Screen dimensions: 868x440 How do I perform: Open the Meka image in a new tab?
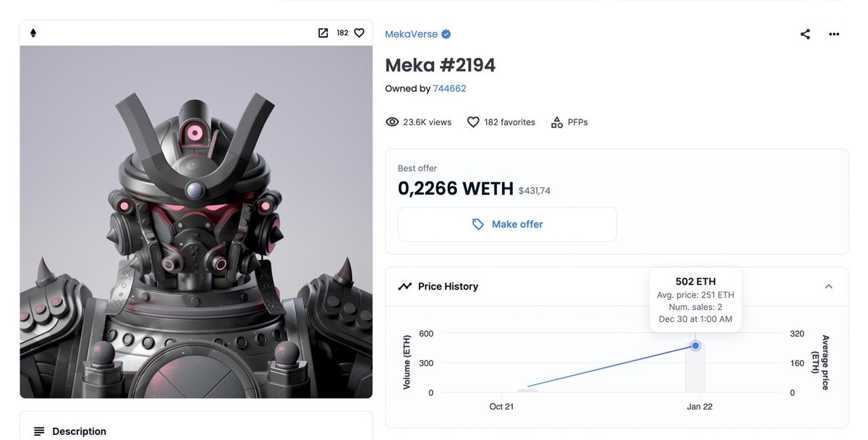(x=323, y=33)
